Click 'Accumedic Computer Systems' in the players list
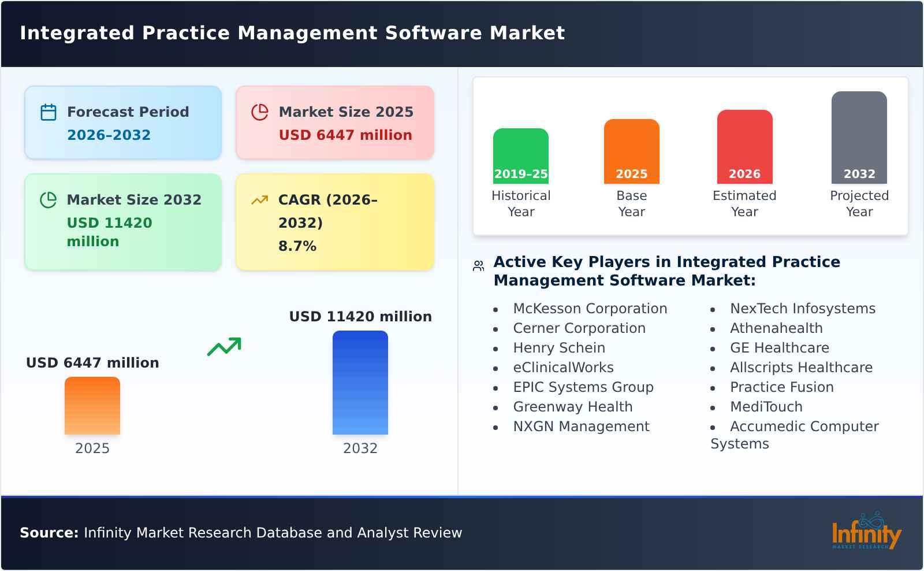Viewport: 924px width, 571px height. pyautogui.click(x=795, y=435)
